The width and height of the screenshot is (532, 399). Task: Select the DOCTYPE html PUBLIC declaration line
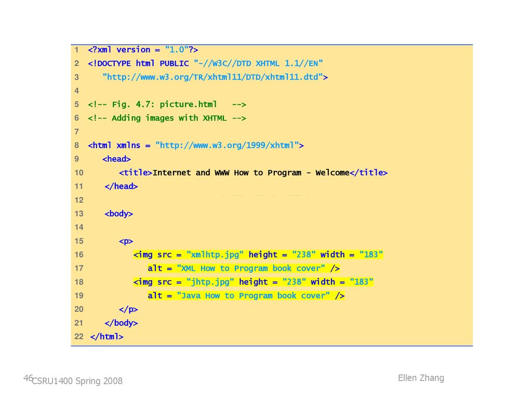click(x=205, y=63)
